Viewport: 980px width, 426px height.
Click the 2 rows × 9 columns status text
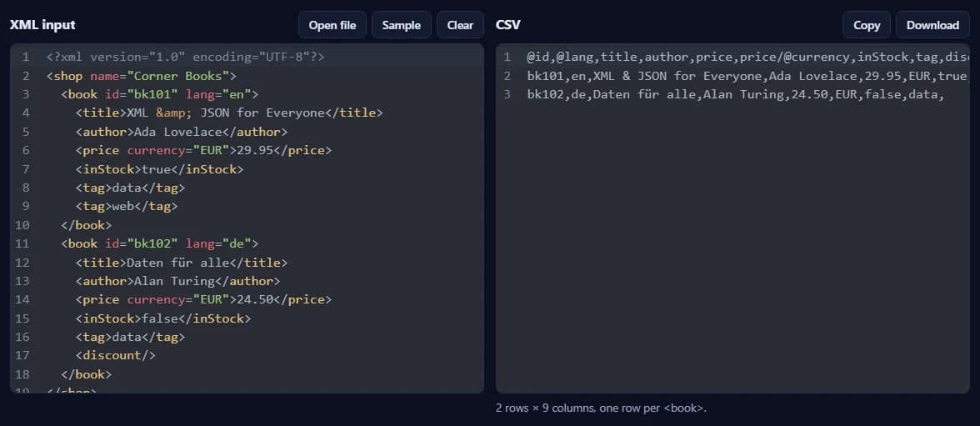tap(601, 408)
